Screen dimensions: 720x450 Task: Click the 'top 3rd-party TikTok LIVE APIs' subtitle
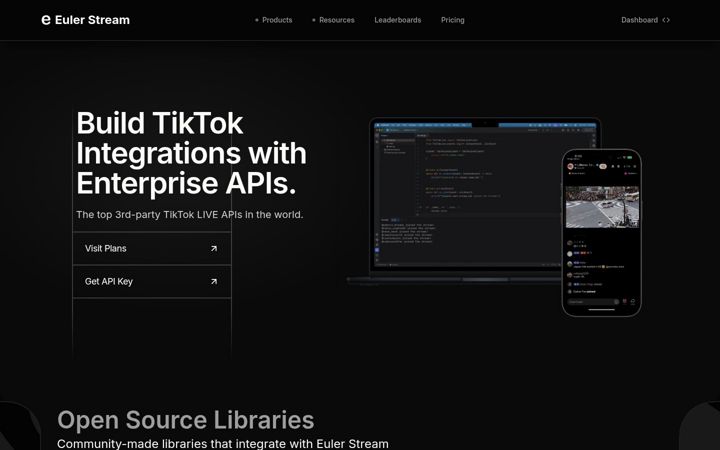[190, 214]
